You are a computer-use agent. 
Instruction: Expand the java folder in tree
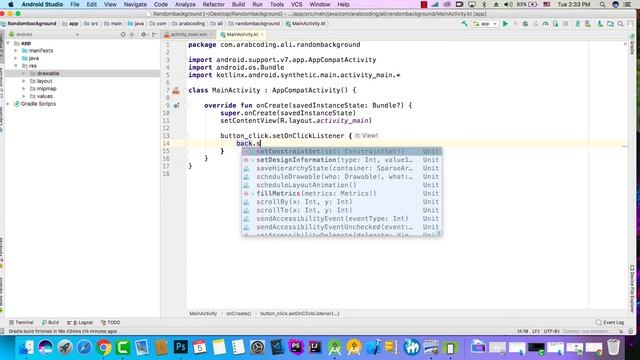pyautogui.click(x=16, y=58)
